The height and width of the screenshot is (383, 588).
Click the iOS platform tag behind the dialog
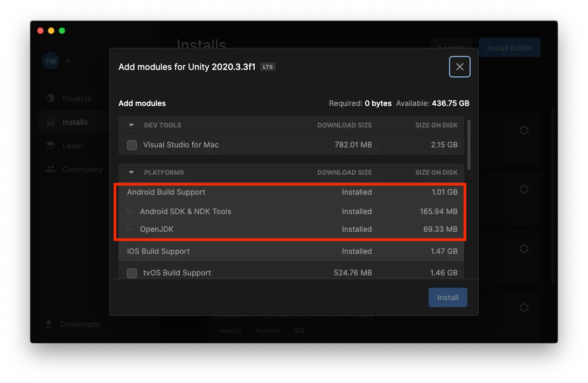pos(299,330)
